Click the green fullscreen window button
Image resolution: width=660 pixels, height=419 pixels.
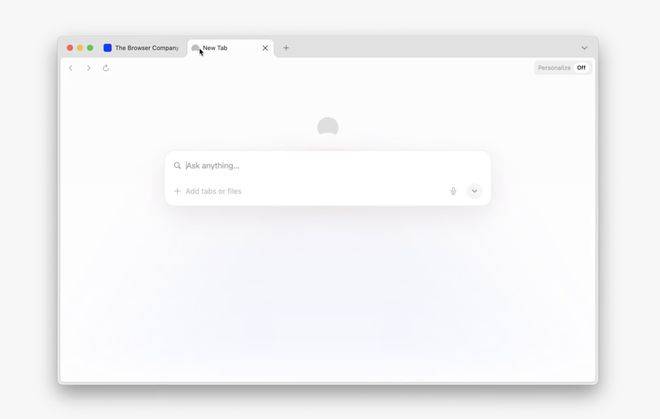pos(90,48)
